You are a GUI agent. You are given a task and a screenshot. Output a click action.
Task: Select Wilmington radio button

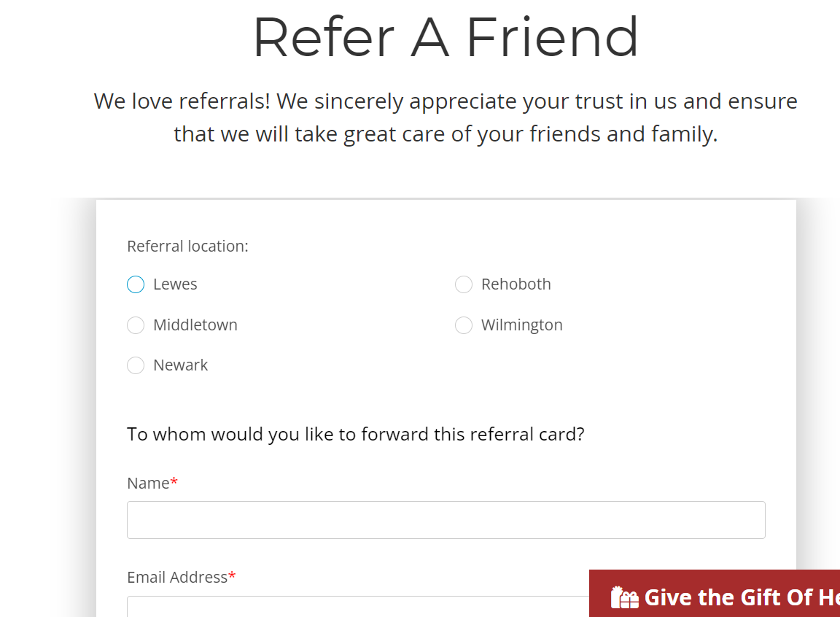click(464, 325)
